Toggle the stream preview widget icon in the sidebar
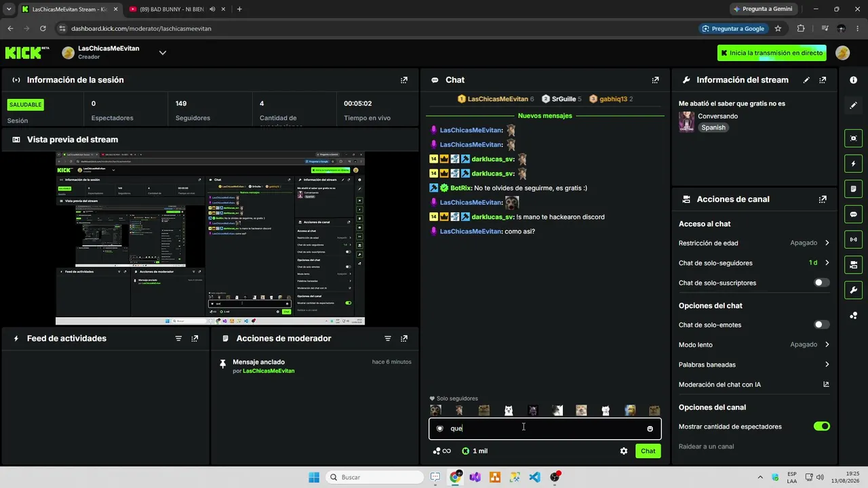The width and height of the screenshot is (868, 488). coord(853,138)
